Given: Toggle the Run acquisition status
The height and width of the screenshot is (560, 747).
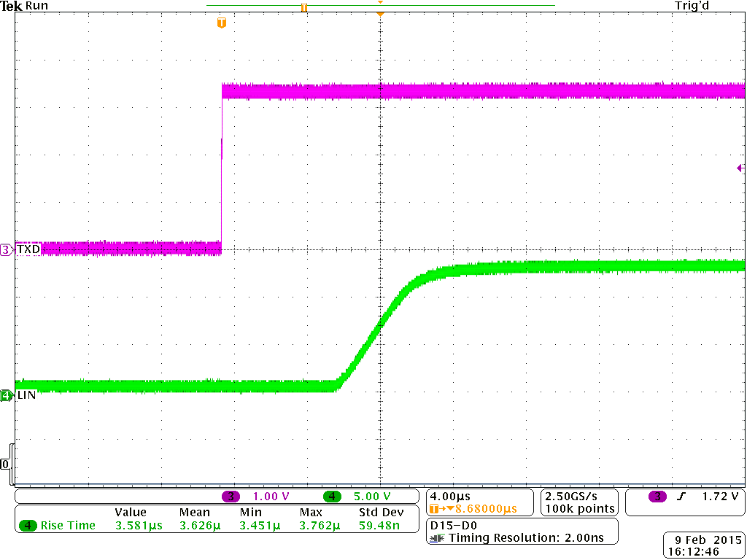Looking at the screenshot, I should point(36,6).
